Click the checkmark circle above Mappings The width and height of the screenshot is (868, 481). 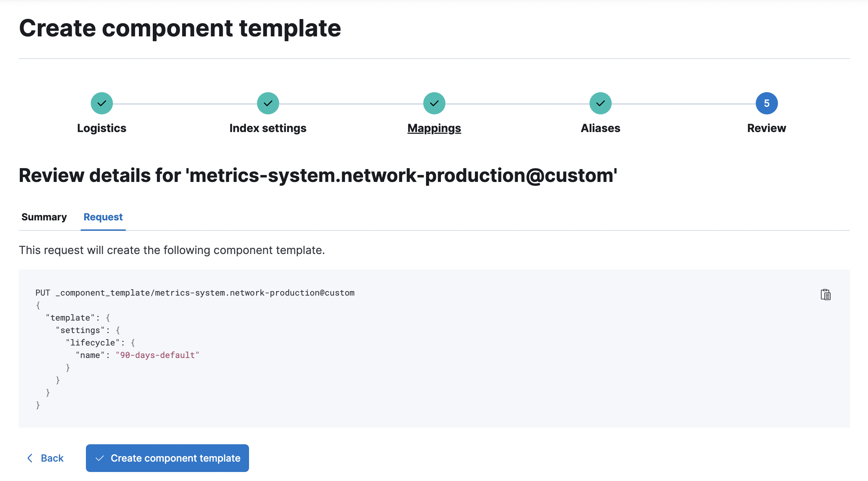click(x=434, y=103)
